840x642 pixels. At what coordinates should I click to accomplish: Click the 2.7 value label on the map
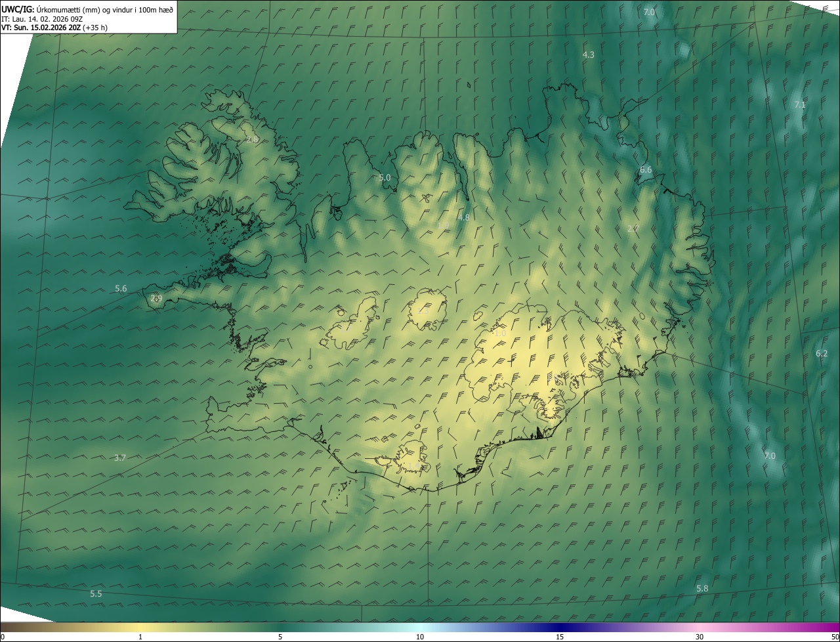tap(633, 228)
